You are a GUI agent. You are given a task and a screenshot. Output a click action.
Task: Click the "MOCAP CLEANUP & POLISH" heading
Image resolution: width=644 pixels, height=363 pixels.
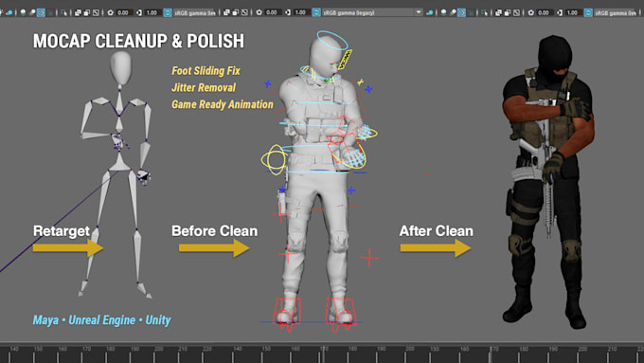click(x=139, y=41)
